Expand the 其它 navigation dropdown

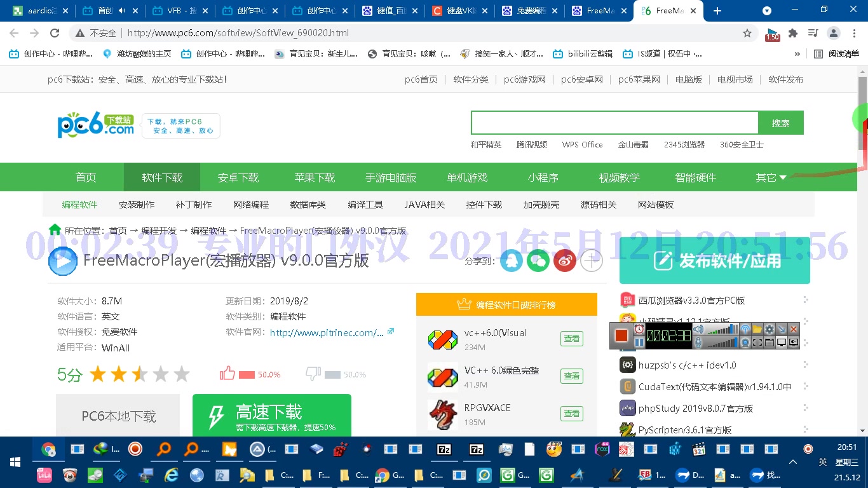click(x=771, y=177)
